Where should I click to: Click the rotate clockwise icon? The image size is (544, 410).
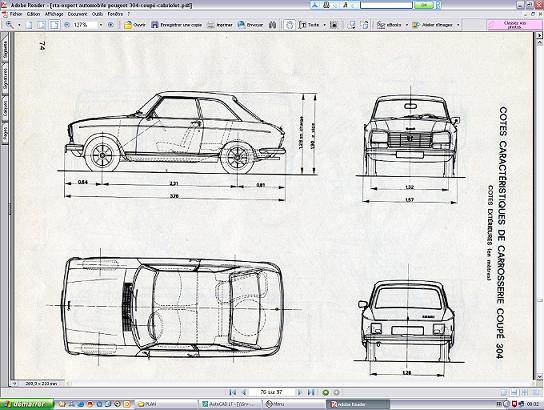(352, 25)
